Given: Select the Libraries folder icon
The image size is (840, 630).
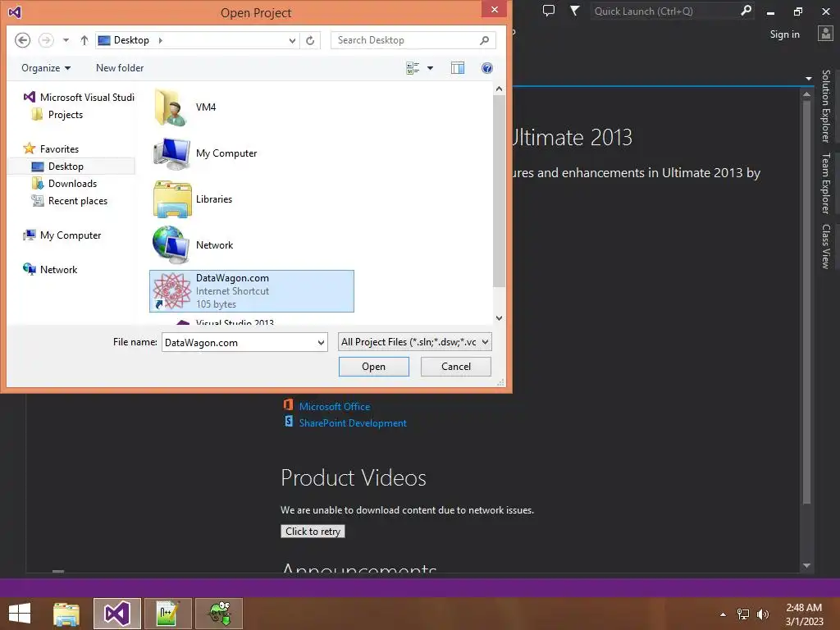Looking at the screenshot, I should [172, 199].
